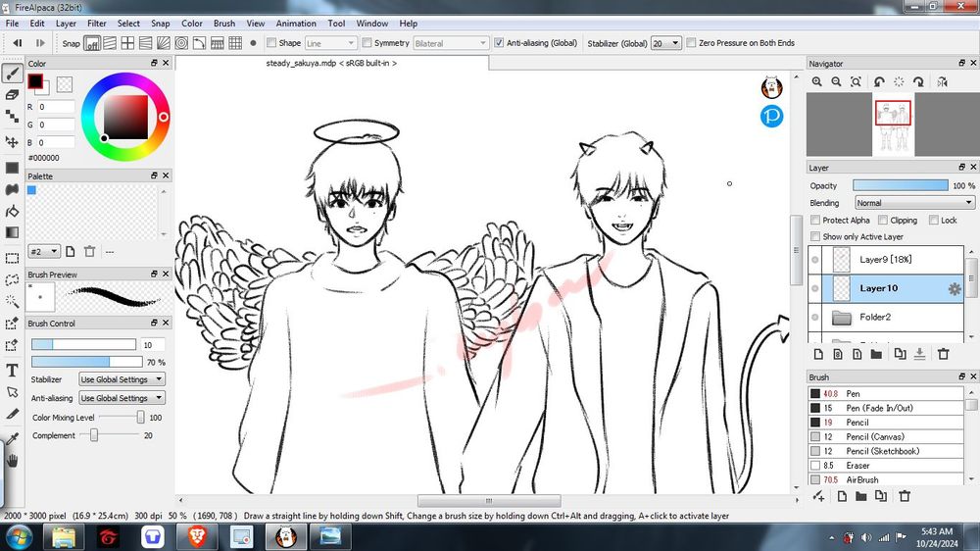Select the Eyedropper tool

click(12, 438)
